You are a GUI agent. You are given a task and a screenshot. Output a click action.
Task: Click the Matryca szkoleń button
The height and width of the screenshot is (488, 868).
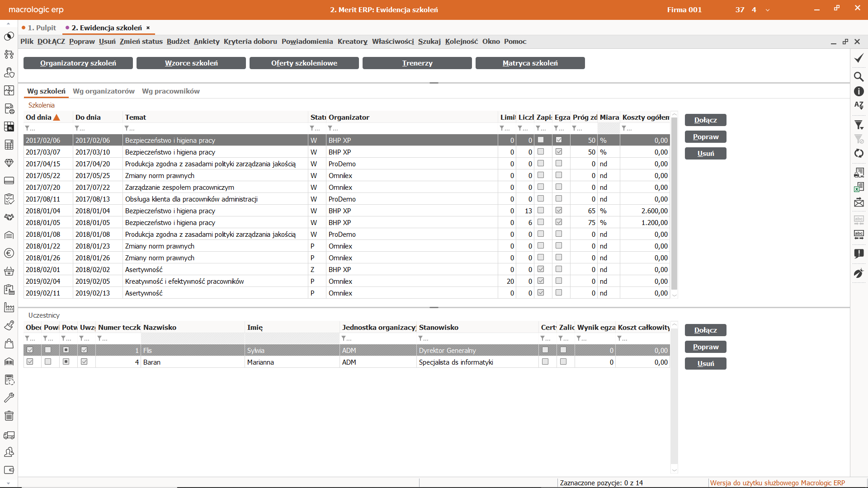(530, 63)
